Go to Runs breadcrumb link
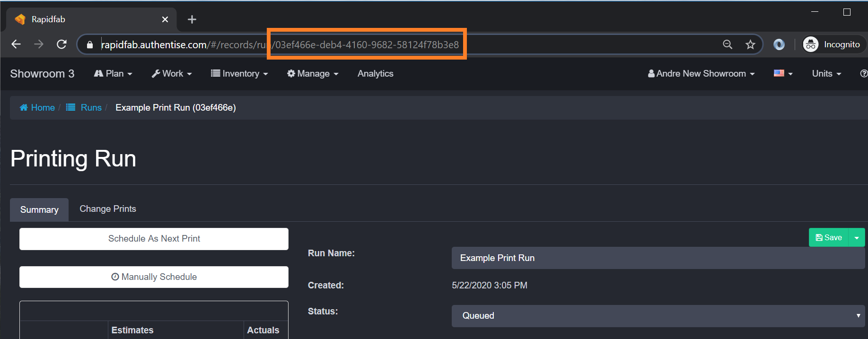The height and width of the screenshot is (339, 868). coord(91,107)
